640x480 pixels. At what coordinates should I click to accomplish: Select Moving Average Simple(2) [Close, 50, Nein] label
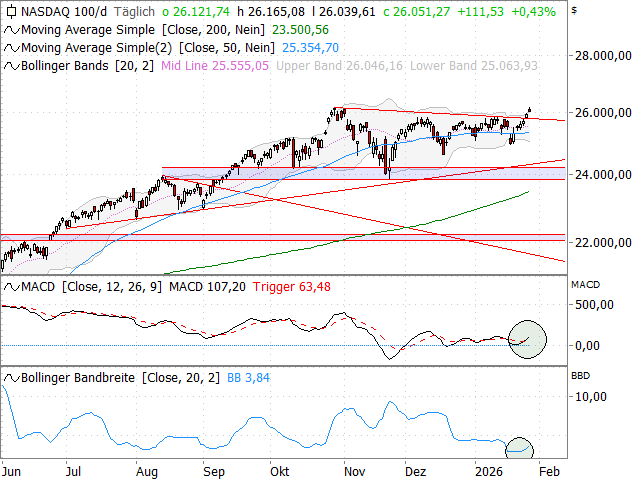click(148, 48)
